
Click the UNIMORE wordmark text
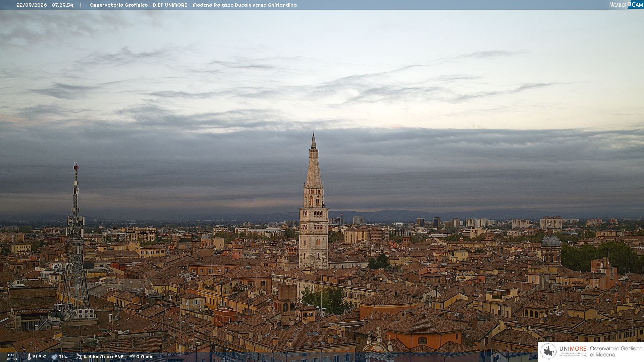point(573,349)
